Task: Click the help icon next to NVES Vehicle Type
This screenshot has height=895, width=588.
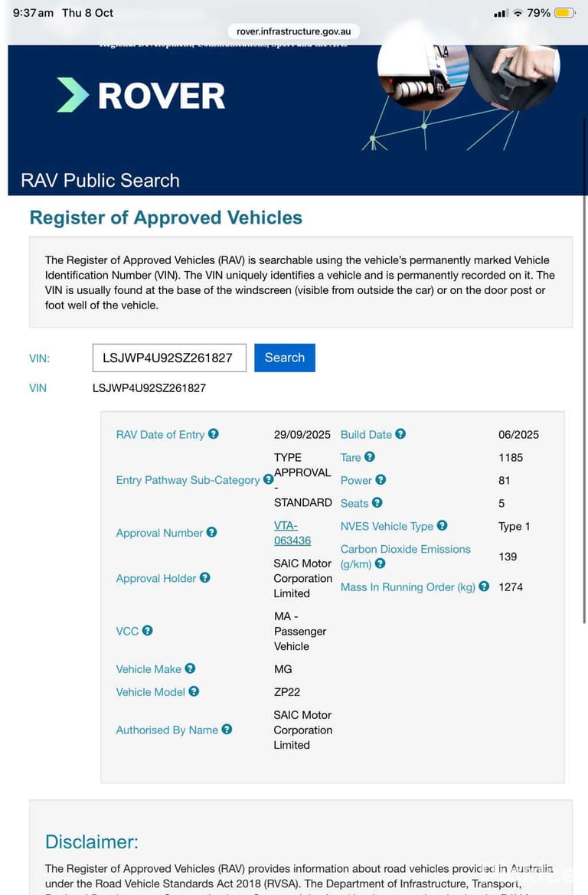Action: point(443,525)
